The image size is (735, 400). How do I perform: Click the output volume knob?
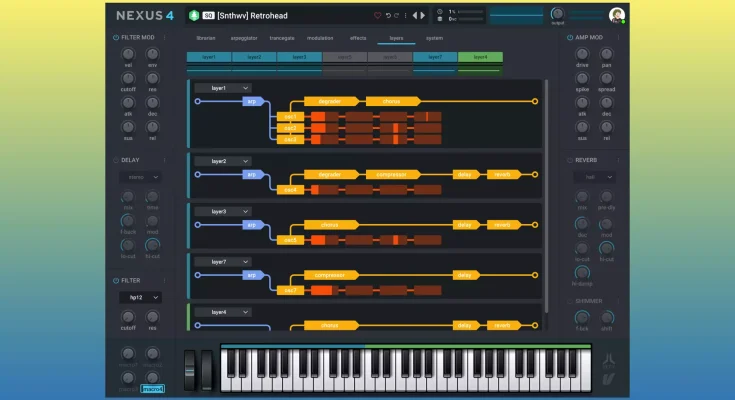tap(557, 15)
